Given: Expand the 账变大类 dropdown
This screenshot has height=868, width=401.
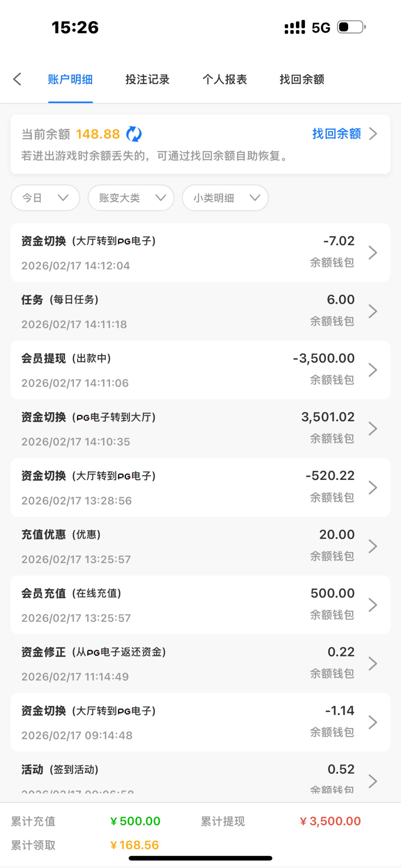Looking at the screenshot, I should point(131,198).
